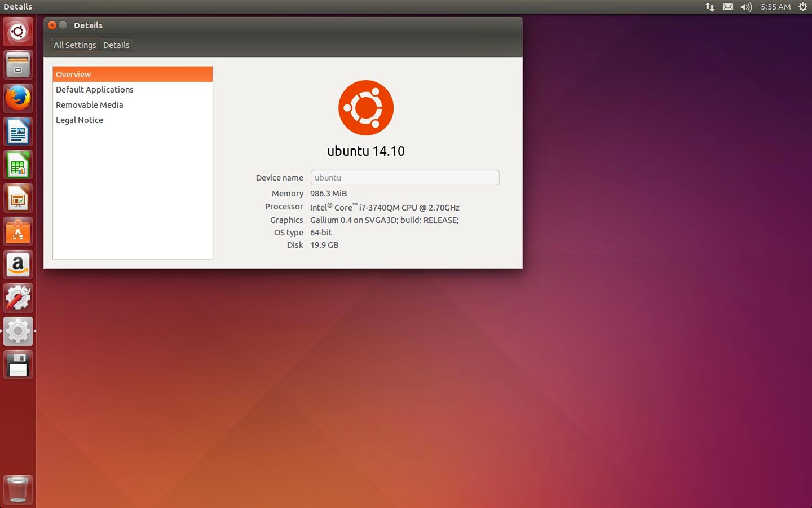
Task: Open the sound volume indicator
Action: pos(746,7)
